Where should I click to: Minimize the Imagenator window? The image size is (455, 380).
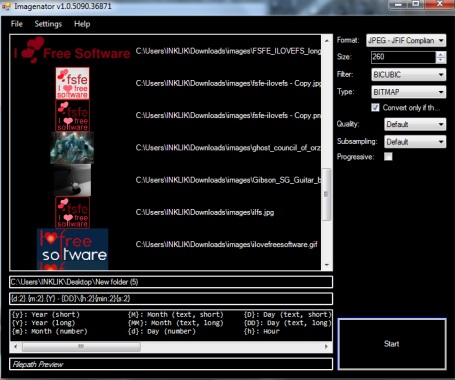399,4
